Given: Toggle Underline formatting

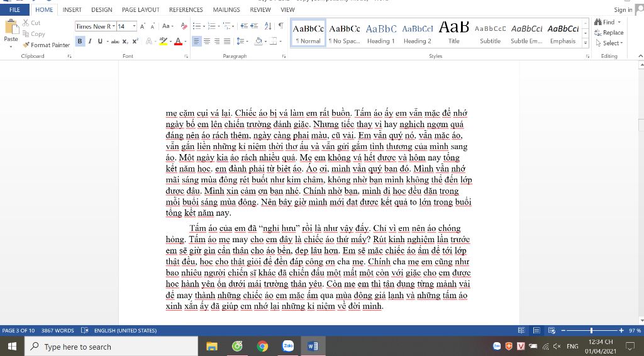Looking at the screenshot, I should click(x=100, y=41).
